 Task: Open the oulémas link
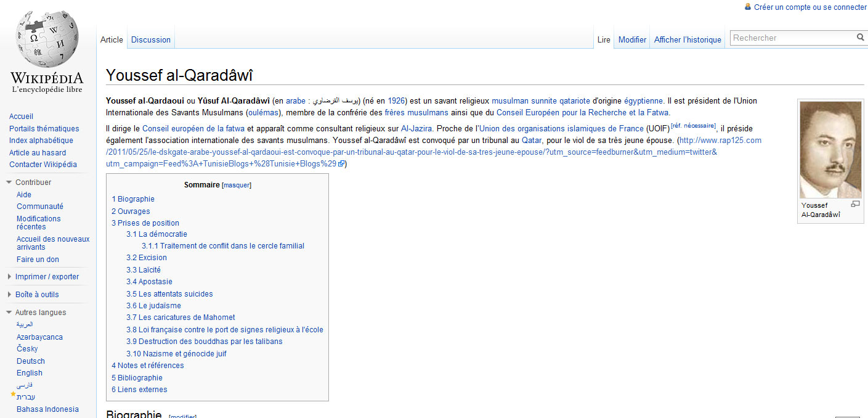[x=263, y=113]
